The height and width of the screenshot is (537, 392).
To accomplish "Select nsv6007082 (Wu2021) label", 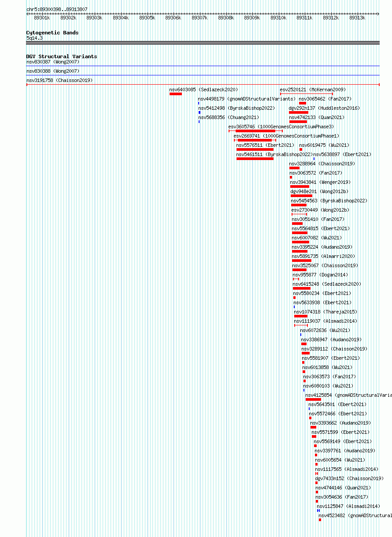I will point(317,238).
